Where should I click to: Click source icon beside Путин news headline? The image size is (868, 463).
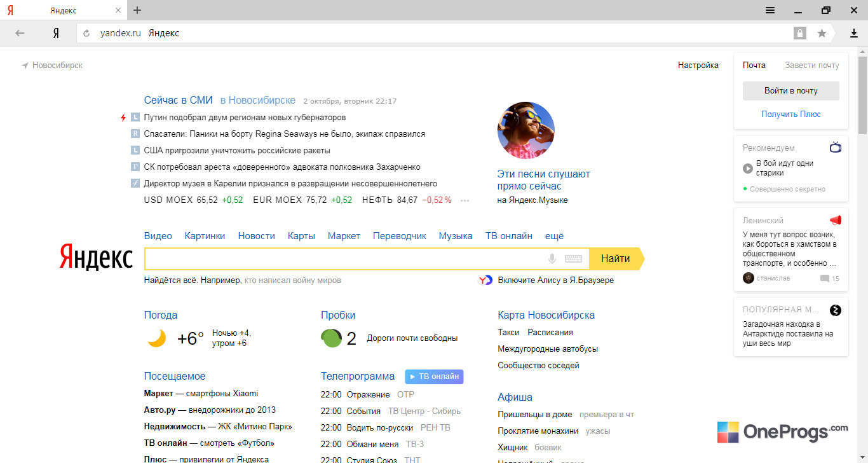[x=135, y=118]
